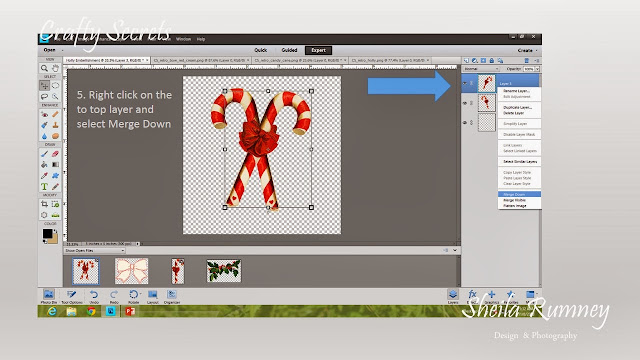Choose Flatten Image from context menu

520,206
